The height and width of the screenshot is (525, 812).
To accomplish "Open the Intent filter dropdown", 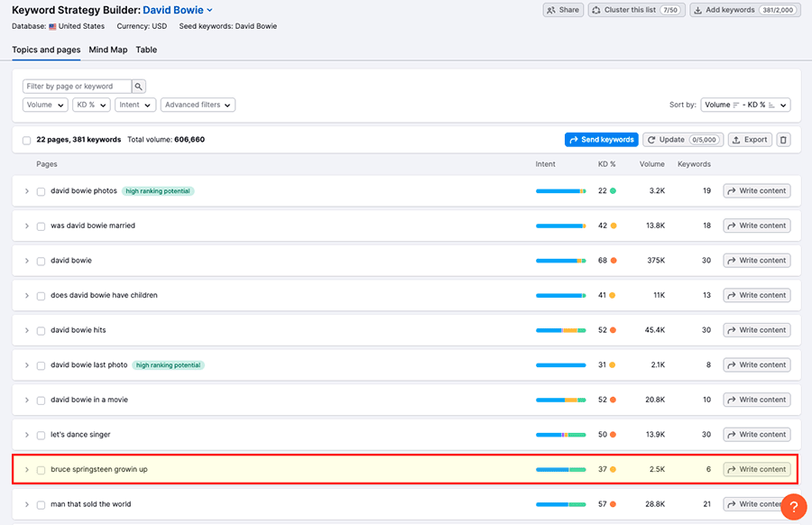I will tap(135, 106).
